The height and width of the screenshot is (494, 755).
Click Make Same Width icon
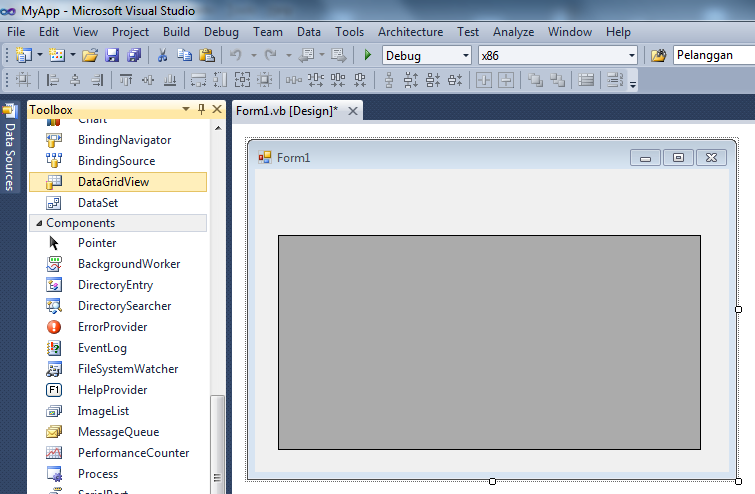[198, 80]
